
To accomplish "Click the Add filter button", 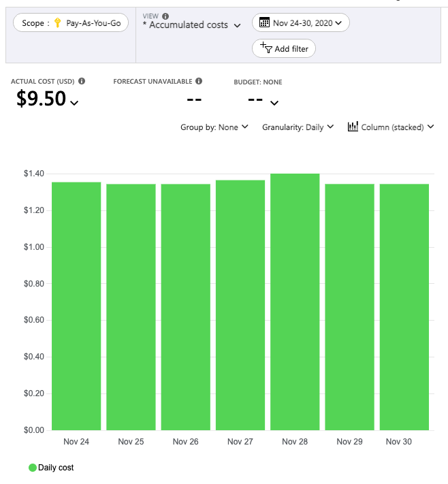I will 284,48.
